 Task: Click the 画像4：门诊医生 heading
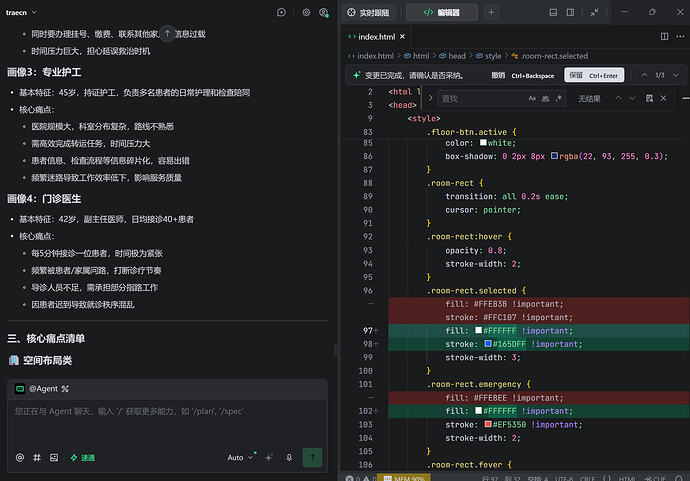(x=44, y=199)
